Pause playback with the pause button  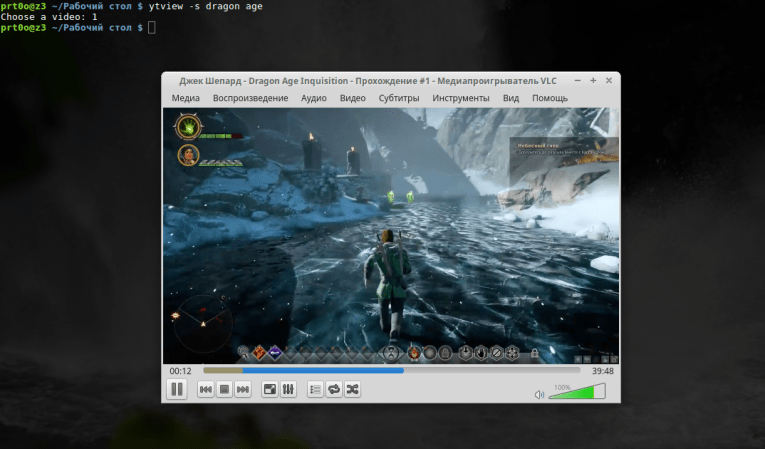click(x=177, y=389)
